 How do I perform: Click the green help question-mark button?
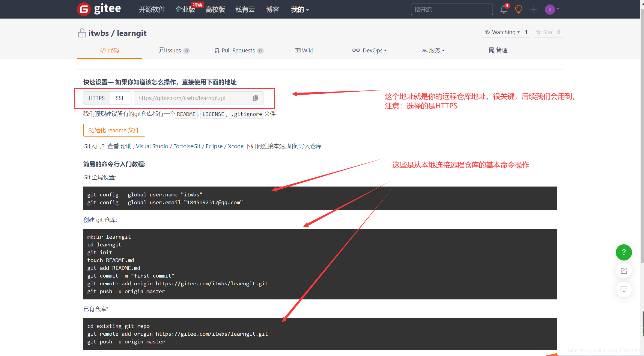coord(624,252)
